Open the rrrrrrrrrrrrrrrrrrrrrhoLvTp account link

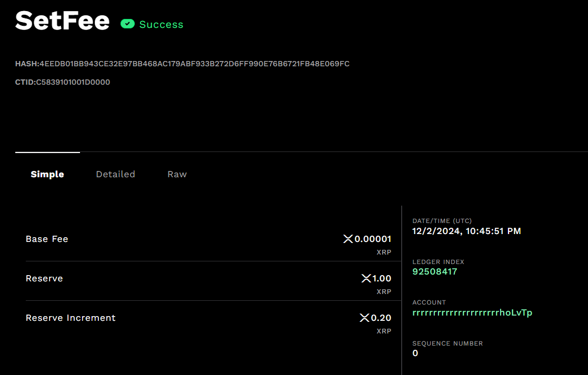coord(472,312)
